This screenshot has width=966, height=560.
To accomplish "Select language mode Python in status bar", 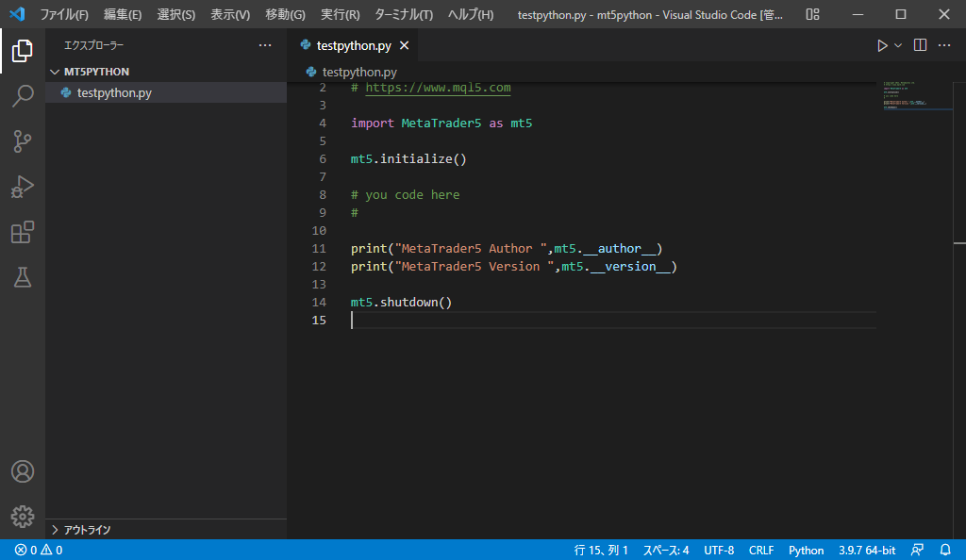I will click(806, 551).
